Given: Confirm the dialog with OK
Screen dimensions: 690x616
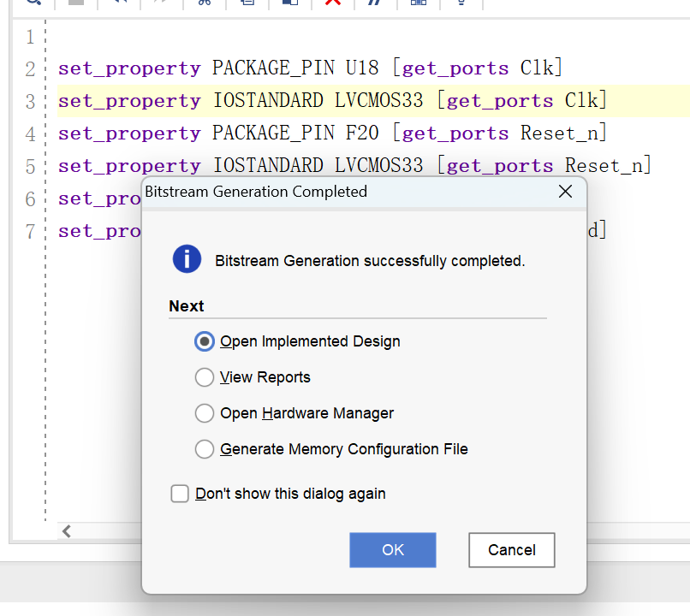Looking at the screenshot, I should pos(393,550).
